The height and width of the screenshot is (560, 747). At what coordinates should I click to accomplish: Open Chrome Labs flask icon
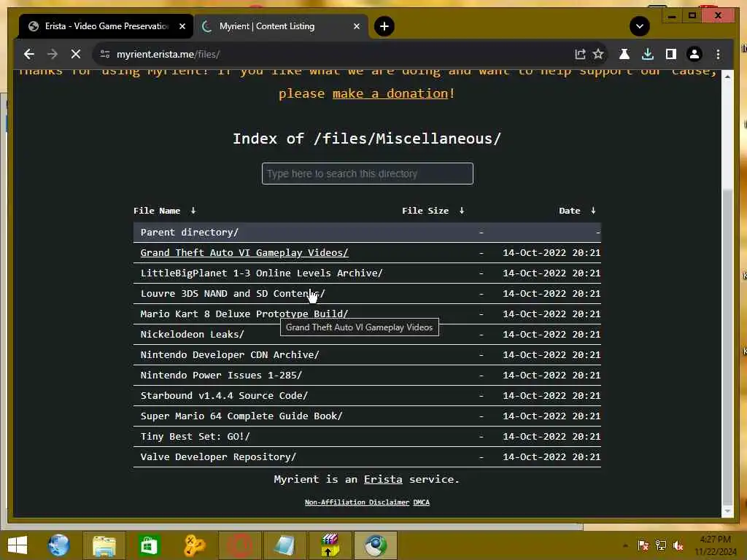coord(624,54)
